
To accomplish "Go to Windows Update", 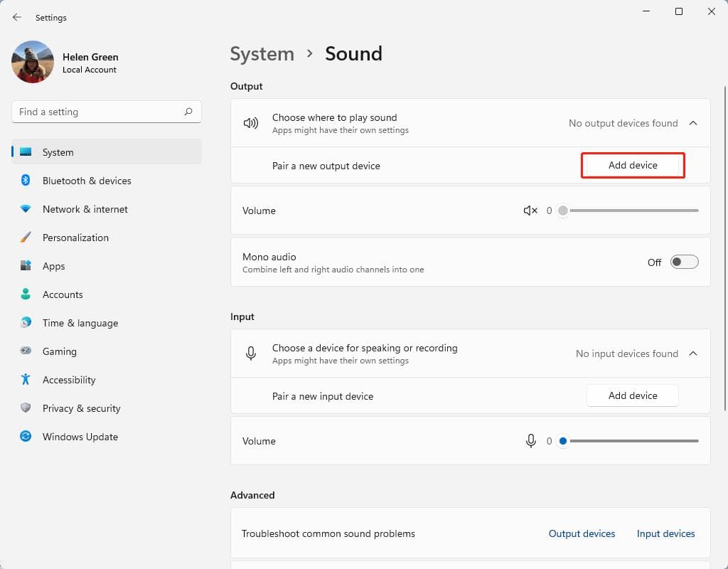I will click(107, 437).
